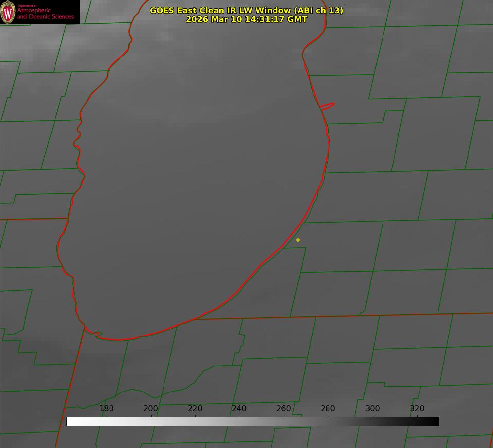
Task: Click the GOES East Clean IR title
Action: pyautogui.click(x=247, y=10)
